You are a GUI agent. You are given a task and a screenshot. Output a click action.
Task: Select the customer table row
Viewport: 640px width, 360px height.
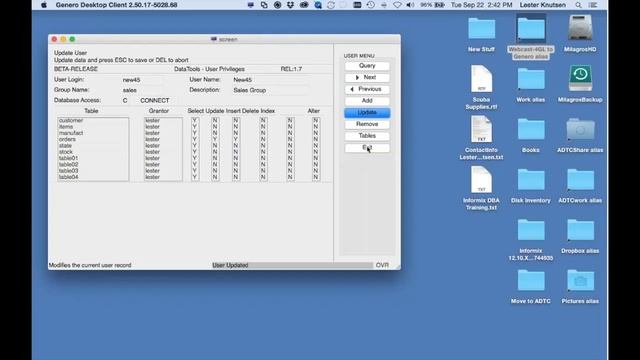[93, 120]
